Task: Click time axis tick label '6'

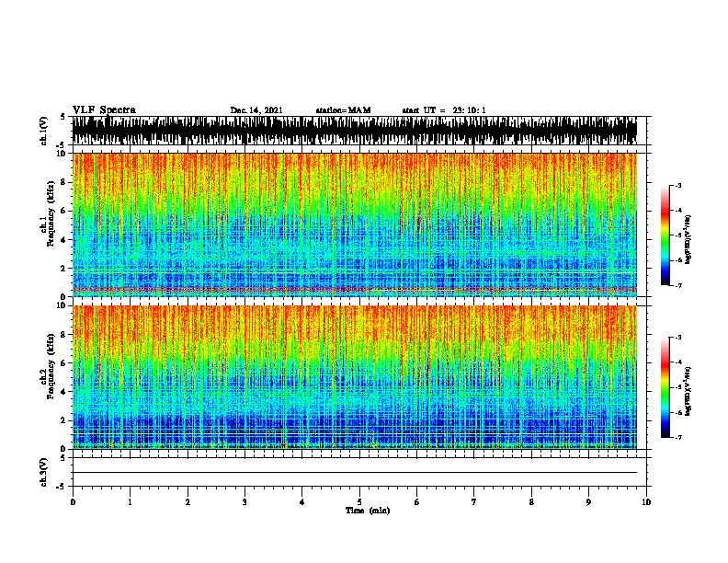Action: click(417, 502)
